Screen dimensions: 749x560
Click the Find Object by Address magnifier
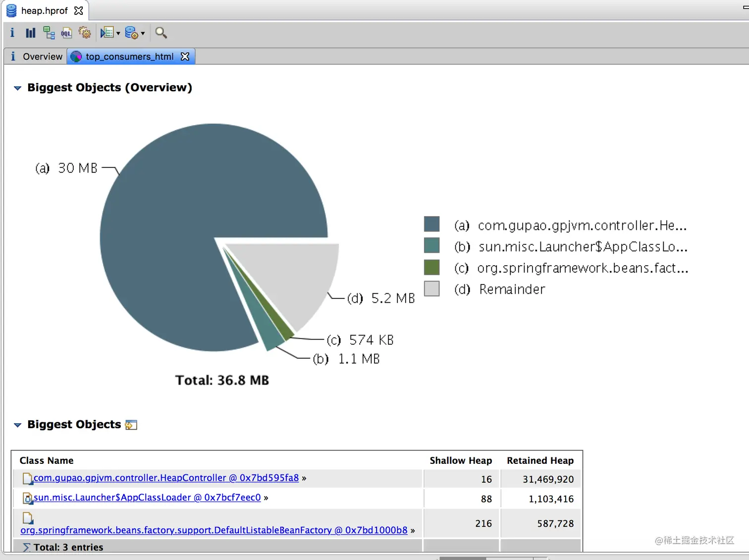[x=161, y=33]
